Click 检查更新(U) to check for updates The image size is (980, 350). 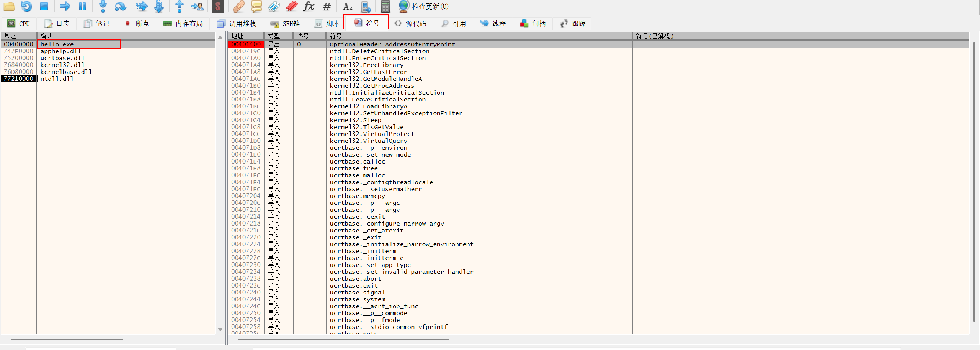[x=424, y=6]
